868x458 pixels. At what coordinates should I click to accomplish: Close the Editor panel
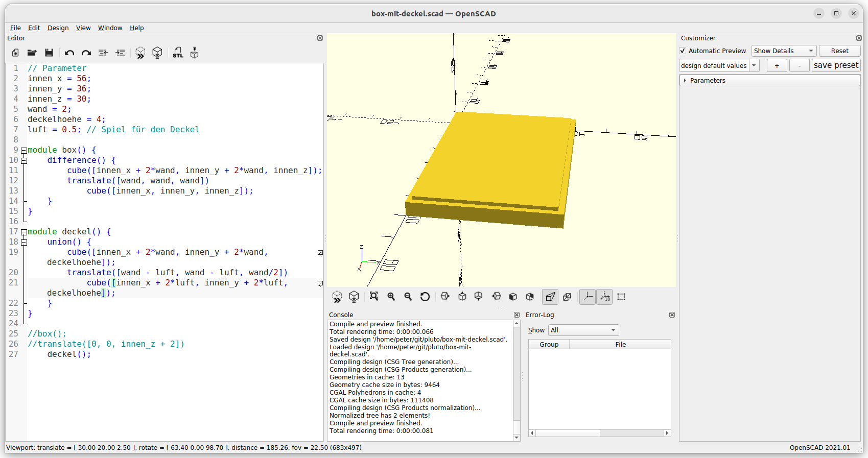[x=320, y=38]
